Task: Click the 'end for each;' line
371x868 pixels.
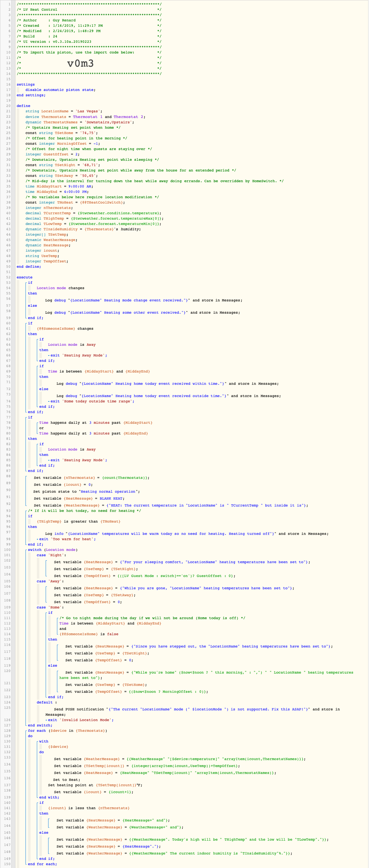Action: [x=43, y=864]
